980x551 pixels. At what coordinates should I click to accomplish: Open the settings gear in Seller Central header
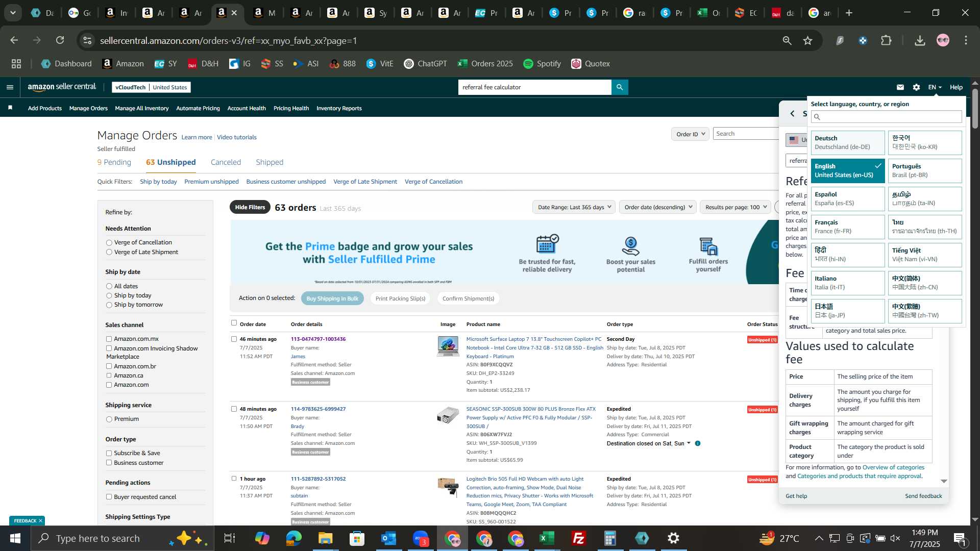click(916, 87)
